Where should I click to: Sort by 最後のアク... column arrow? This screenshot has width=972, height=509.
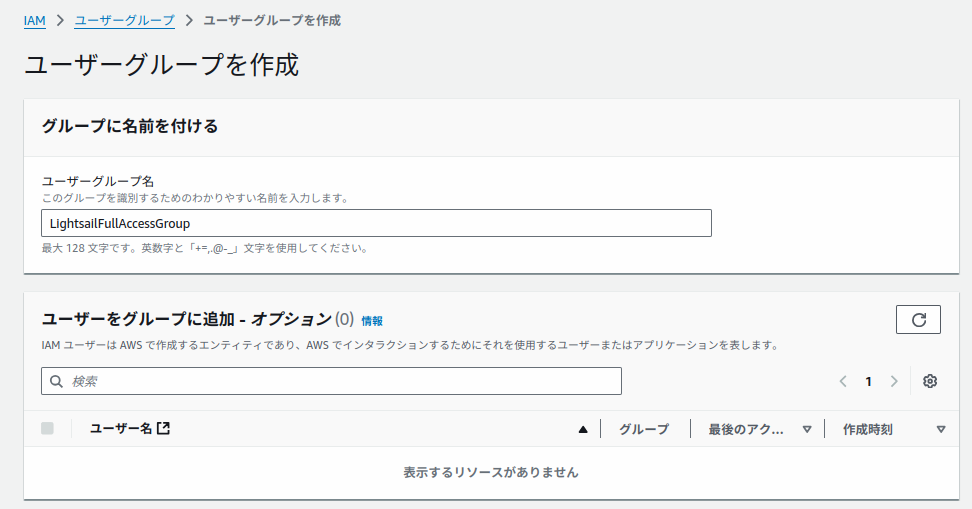coord(807,430)
